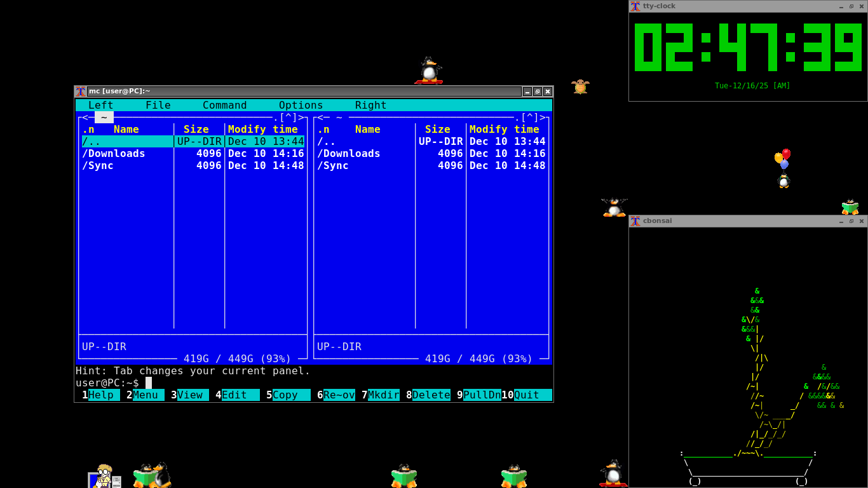
Task: Select /Sync folder in right panel
Action: tap(431, 166)
